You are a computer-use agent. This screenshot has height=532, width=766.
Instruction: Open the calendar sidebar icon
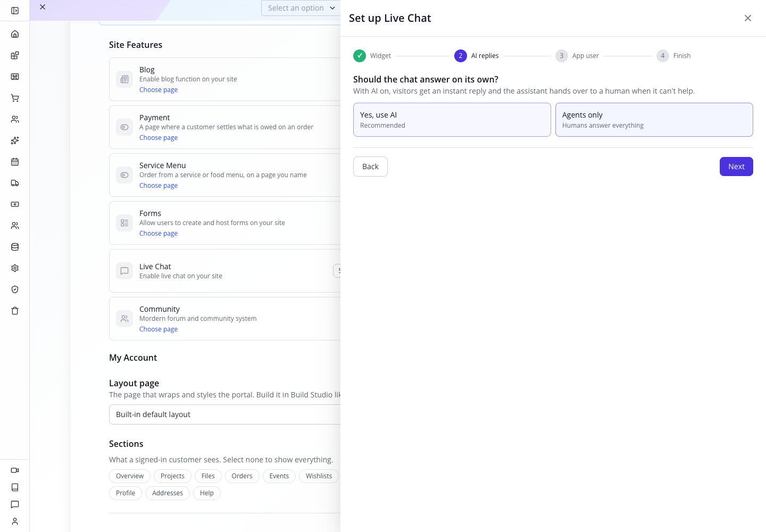tap(15, 162)
